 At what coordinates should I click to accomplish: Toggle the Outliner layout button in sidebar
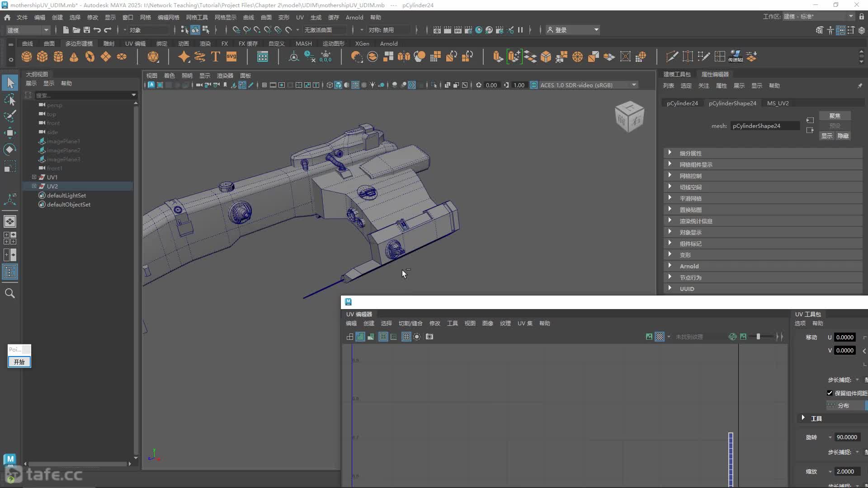click(10, 272)
